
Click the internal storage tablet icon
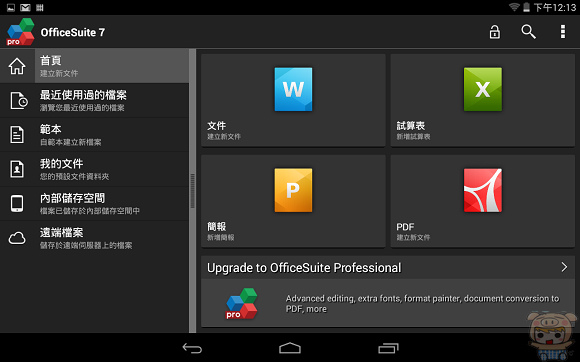[x=17, y=203]
